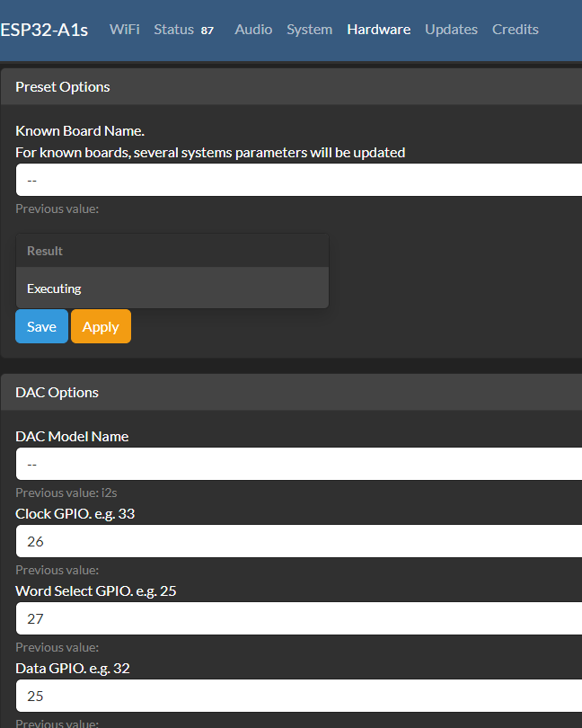Switch to the Audio tab
Screen dimensions: 582x728
253,30
